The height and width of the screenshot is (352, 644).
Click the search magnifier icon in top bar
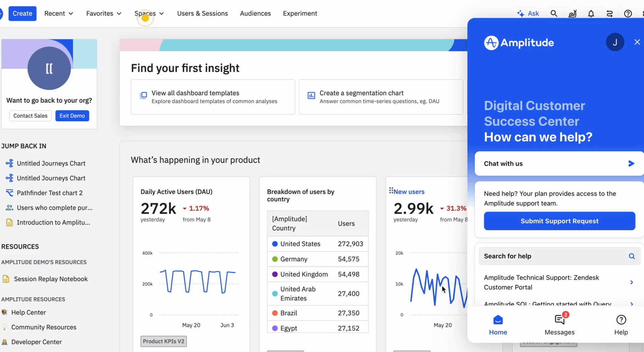pos(554,13)
